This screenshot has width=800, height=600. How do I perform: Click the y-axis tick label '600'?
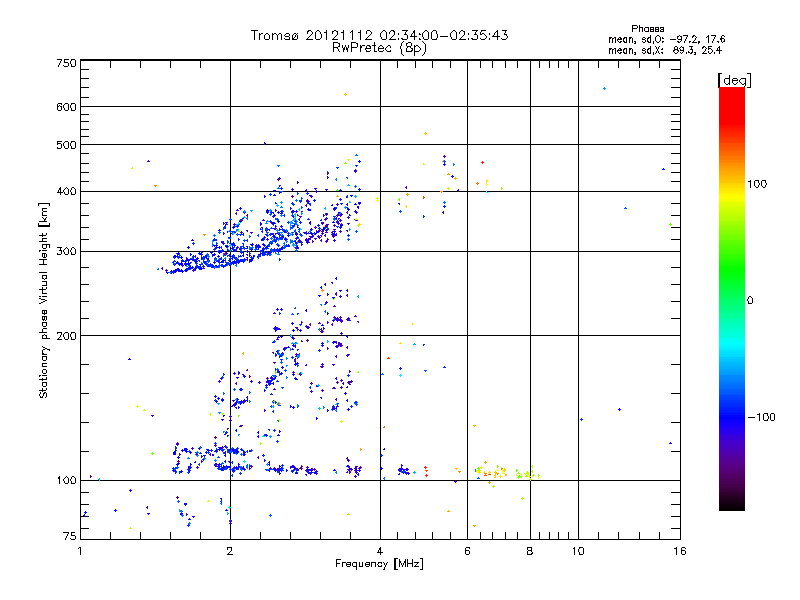[x=66, y=107]
